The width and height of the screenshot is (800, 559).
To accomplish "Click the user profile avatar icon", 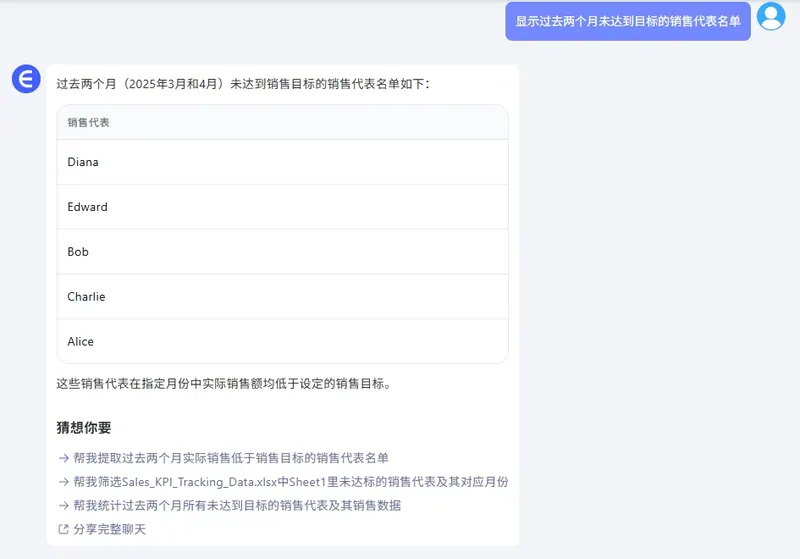I will pos(771,17).
